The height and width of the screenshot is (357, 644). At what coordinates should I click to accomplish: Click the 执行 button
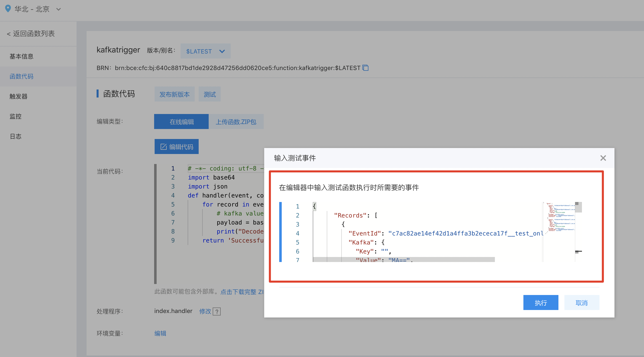coord(541,302)
